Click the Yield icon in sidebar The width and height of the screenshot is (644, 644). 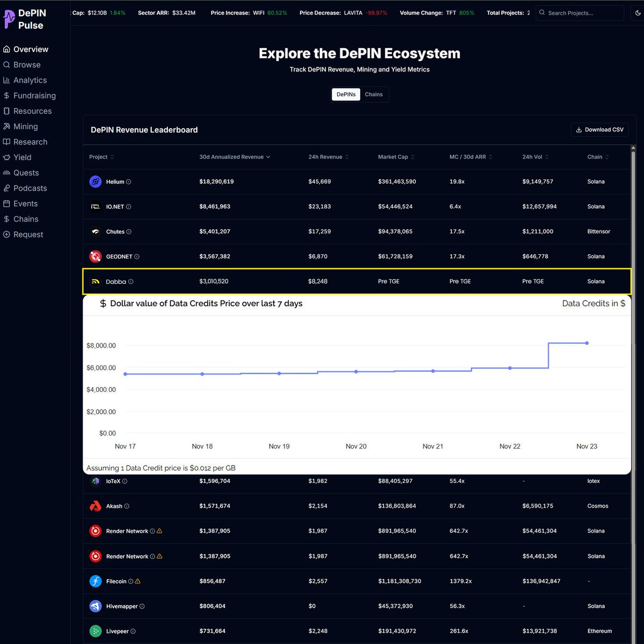(x=6, y=157)
